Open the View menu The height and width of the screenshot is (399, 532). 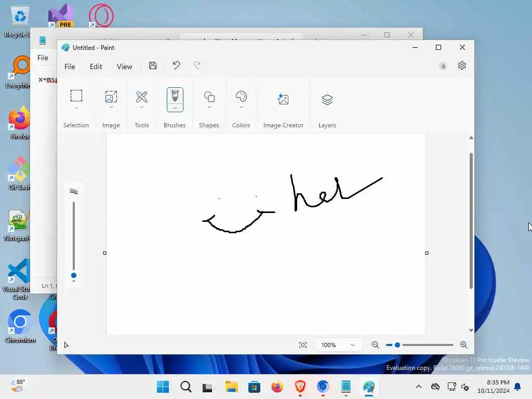pos(125,66)
